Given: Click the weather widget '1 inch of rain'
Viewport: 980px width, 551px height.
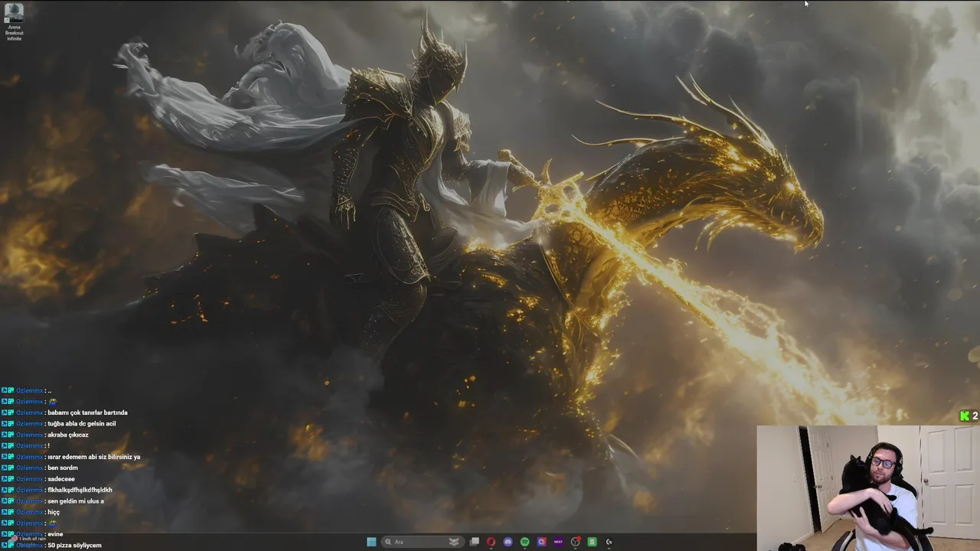Looking at the screenshot, I should coord(28,540).
